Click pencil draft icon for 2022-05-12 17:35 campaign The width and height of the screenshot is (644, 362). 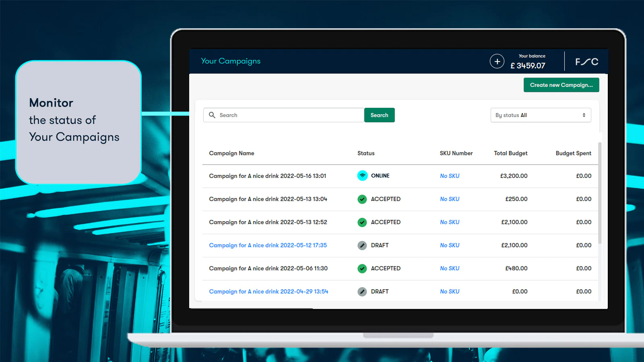362,245
